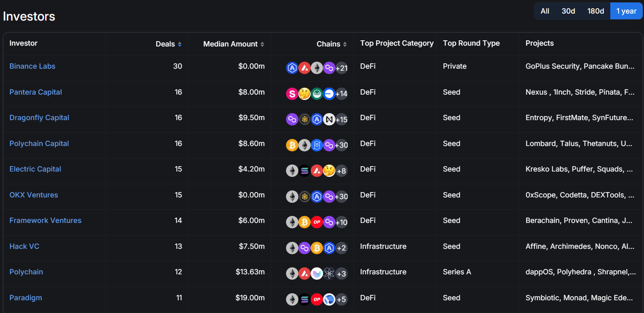This screenshot has width=644, height=313.
Task: Click the NEAR chain icon for Dragonfly Capital
Action: (329, 119)
